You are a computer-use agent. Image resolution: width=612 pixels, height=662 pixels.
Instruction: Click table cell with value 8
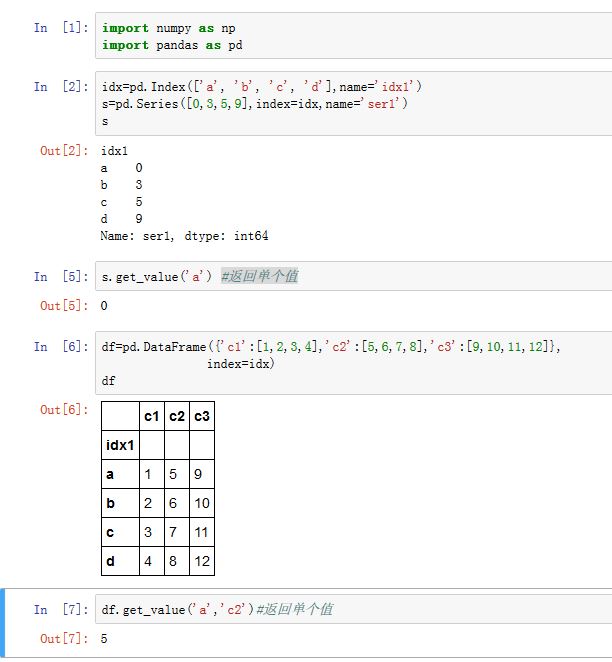(177, 561)
